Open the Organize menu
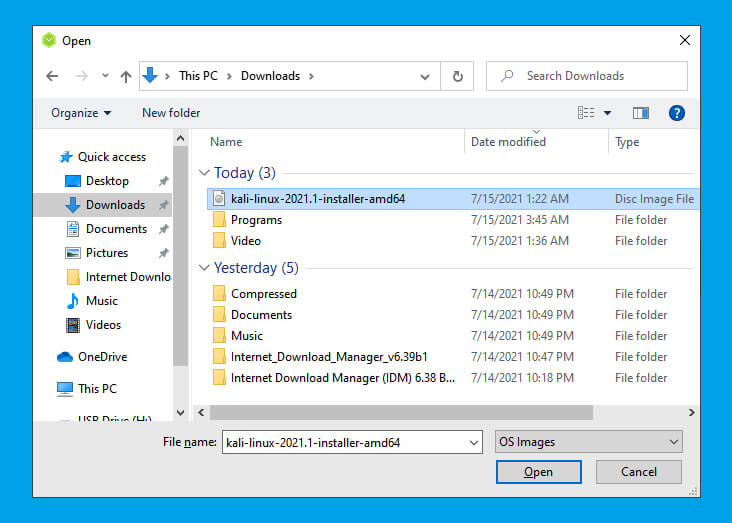The image size is (732, 523). [81, 113]
